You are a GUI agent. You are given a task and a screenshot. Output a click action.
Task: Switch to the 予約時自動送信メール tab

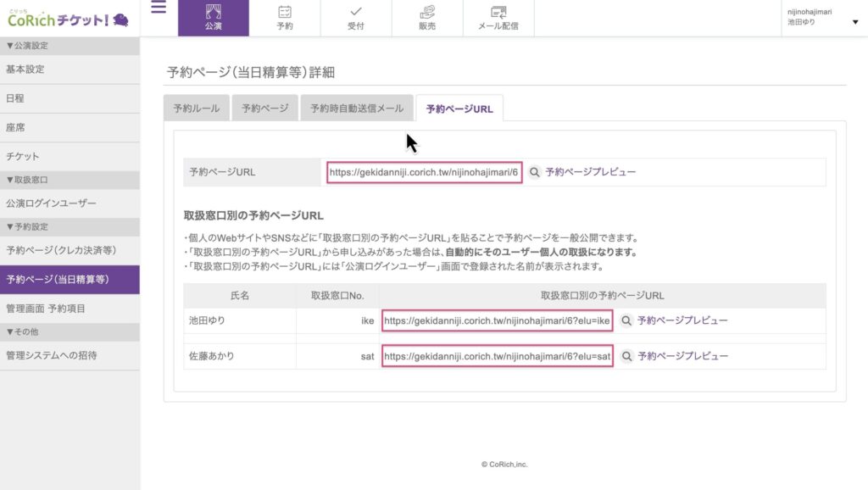(x=356, y=109)
